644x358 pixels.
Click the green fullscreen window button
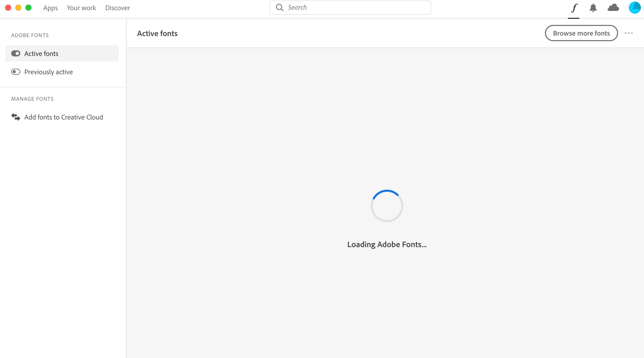[x=28, y=8]
